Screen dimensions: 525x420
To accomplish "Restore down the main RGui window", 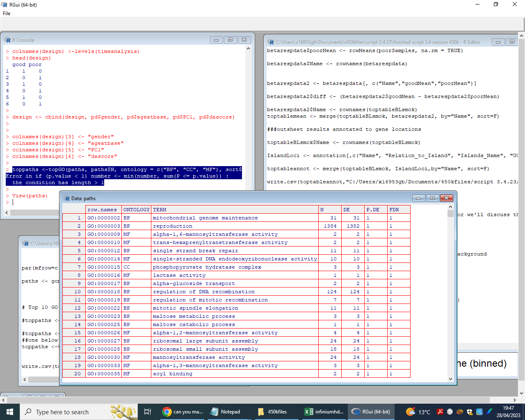I will (x=495, y=5).
